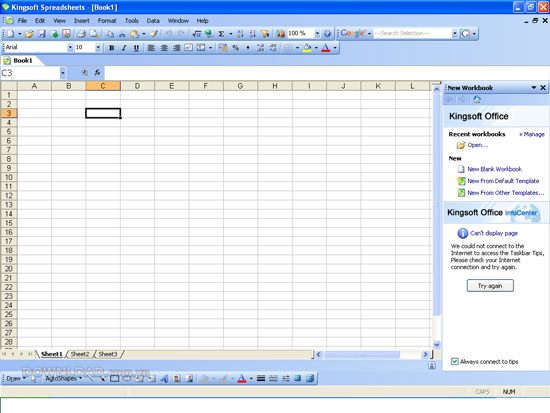
Task: Create a new document via New icon
Action: tap(11, 34)
